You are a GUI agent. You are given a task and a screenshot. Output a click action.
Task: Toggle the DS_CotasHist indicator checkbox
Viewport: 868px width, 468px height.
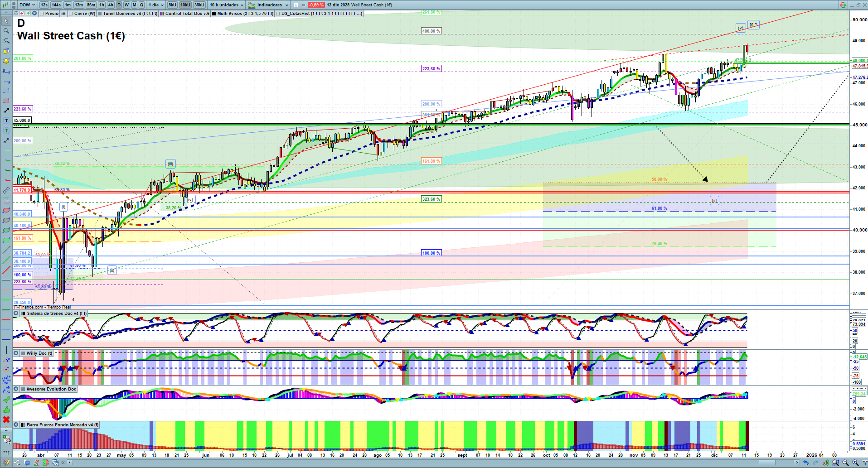tap(278, 14)
